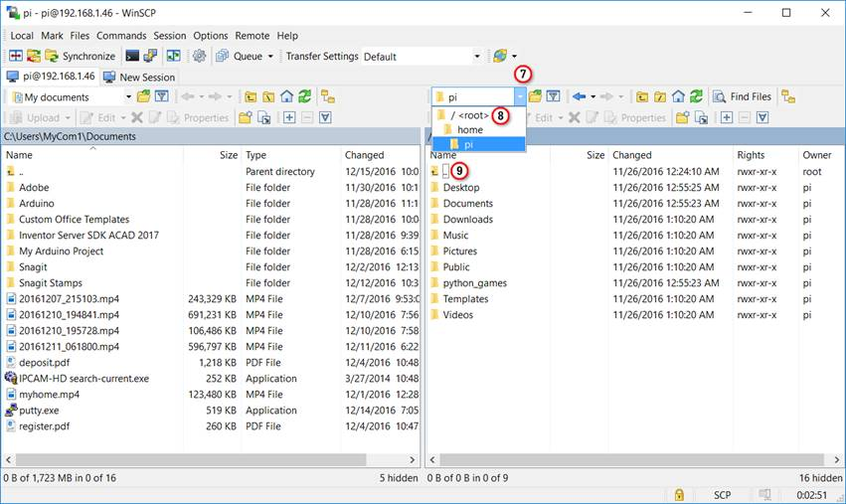
Task: Click the remote Select Files plus icon
Action: click(727, 117)
